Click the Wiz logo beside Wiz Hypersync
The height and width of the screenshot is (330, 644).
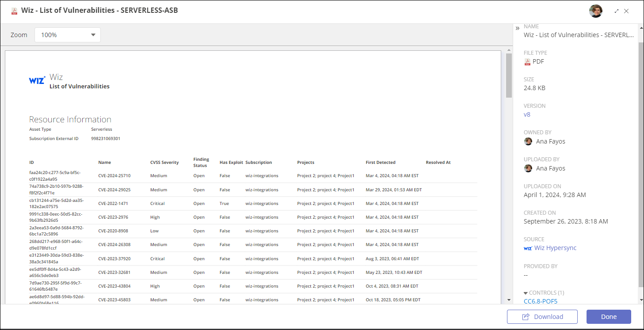[528, 248]
